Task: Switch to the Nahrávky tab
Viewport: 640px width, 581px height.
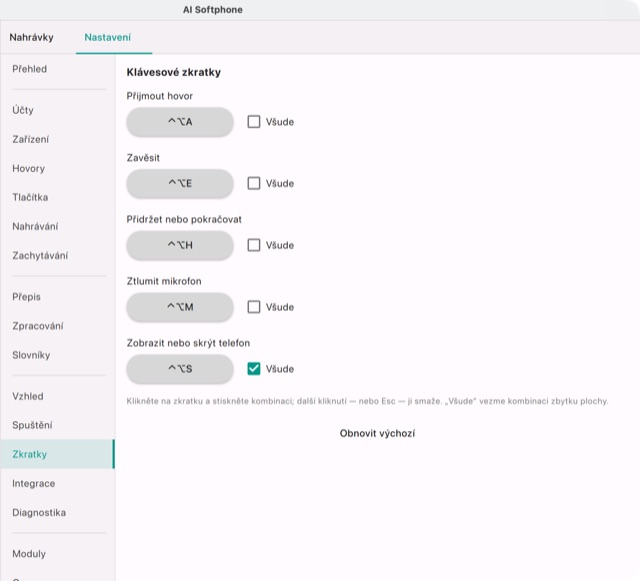Action: pyautogui.click(x=31, y=37)
